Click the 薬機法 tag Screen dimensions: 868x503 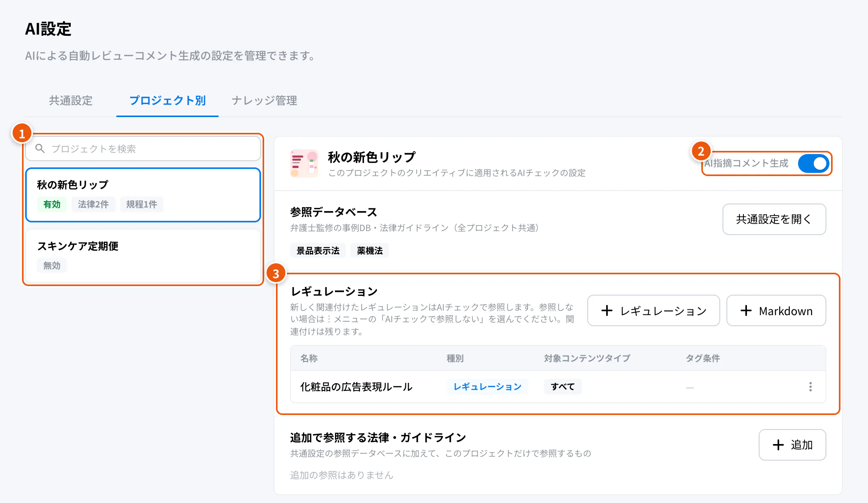pyautogui.click(x=370, y=250)
